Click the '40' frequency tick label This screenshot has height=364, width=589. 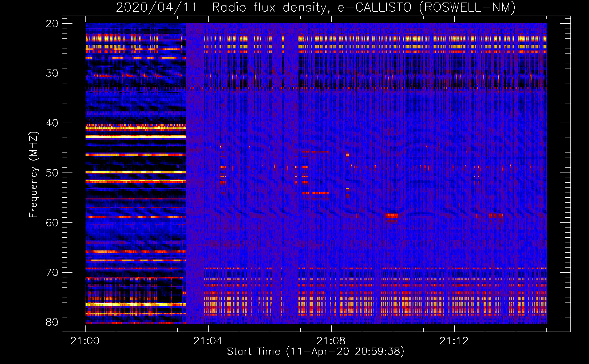[52, 123]
